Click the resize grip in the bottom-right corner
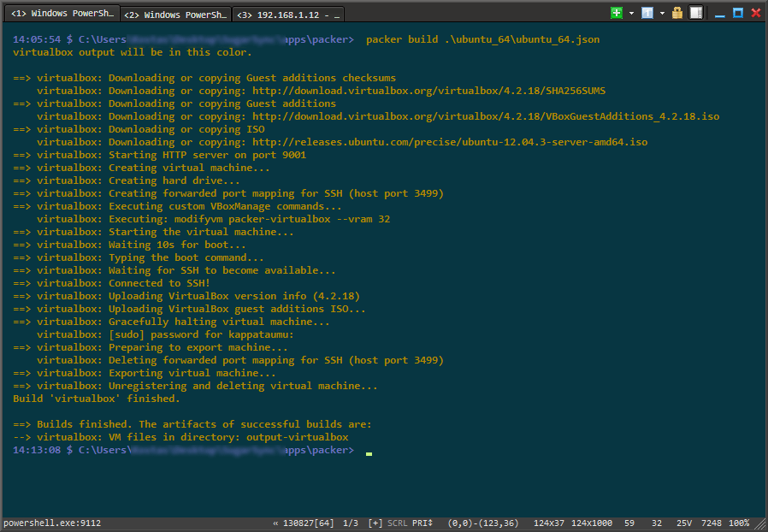This screenshot has width=768, height=532. point(760,524)
